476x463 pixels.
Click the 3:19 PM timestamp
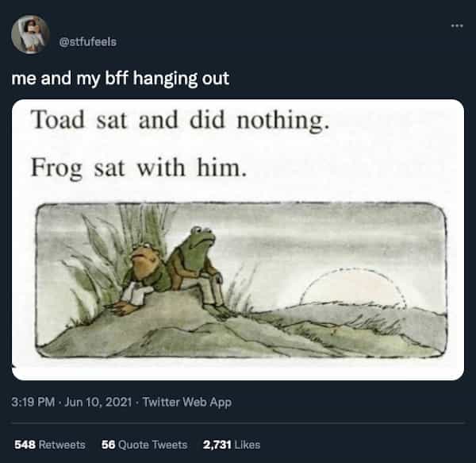click(x=32, y=402)
